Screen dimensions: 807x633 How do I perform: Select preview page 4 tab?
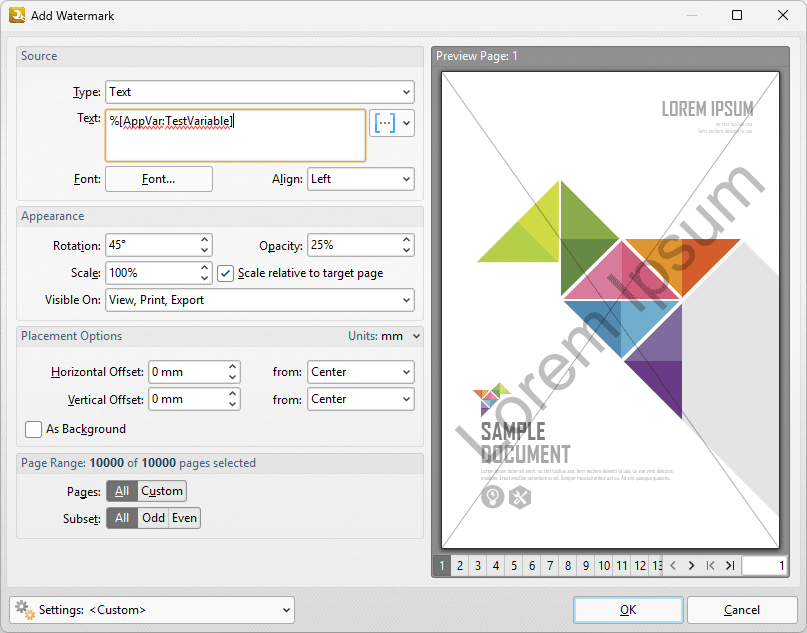pos(496,566)
